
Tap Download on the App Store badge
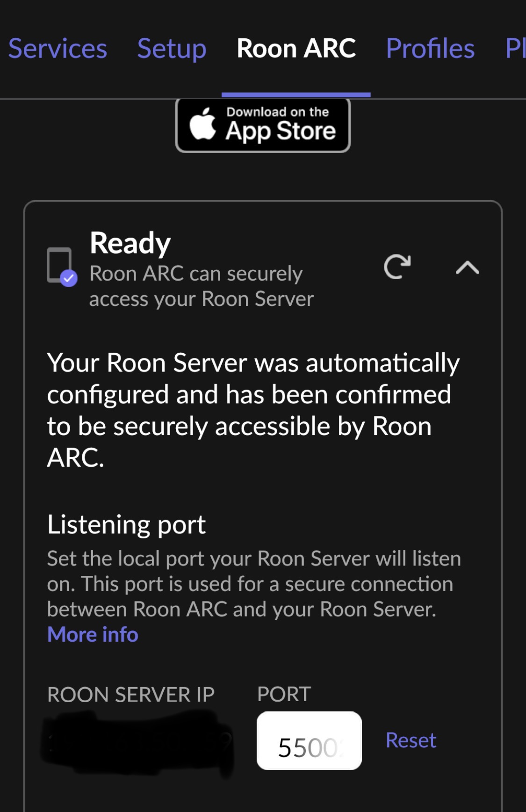point(263,125)
